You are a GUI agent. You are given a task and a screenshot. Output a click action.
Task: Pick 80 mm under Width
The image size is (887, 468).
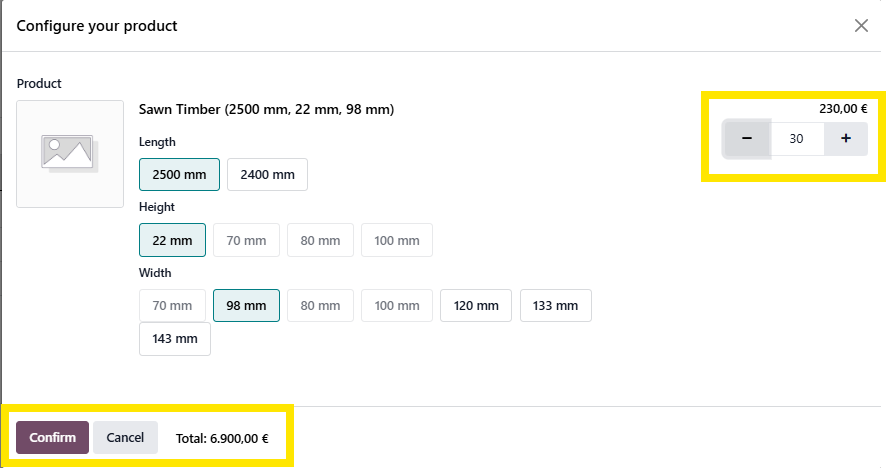click(320, 305)
